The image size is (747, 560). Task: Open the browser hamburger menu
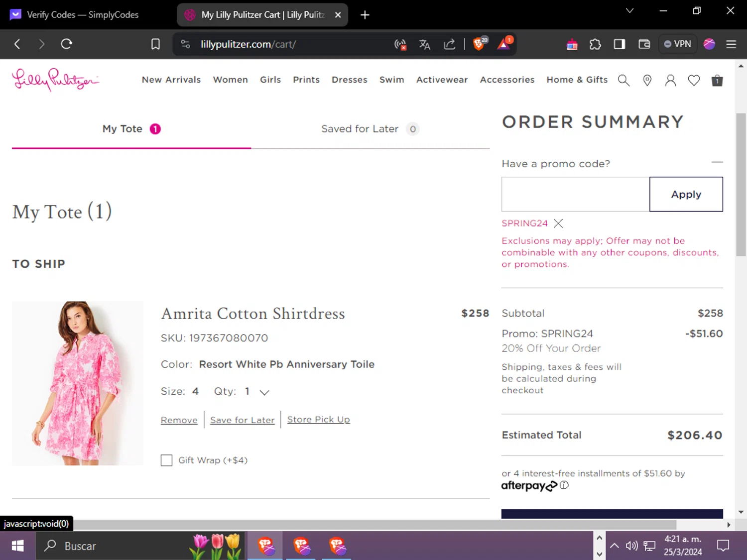point(731,44)
